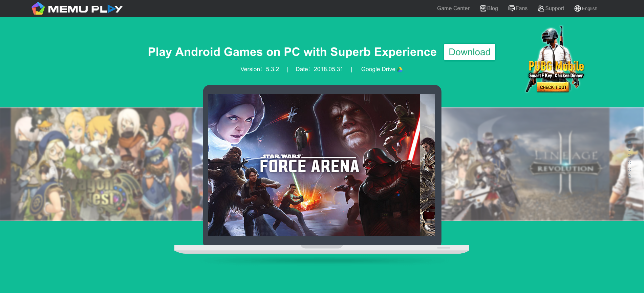Open the Blog page via its icon

483,8
